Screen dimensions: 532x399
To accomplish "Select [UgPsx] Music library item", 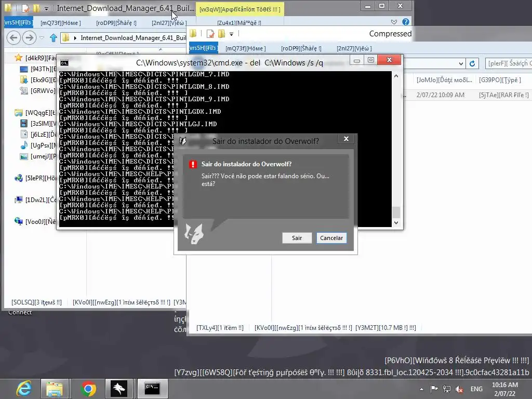I will [x=38, y=145].
